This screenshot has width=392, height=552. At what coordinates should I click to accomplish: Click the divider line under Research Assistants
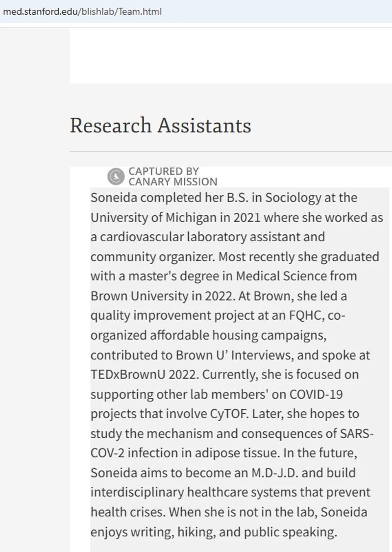(x=231, y=151)
